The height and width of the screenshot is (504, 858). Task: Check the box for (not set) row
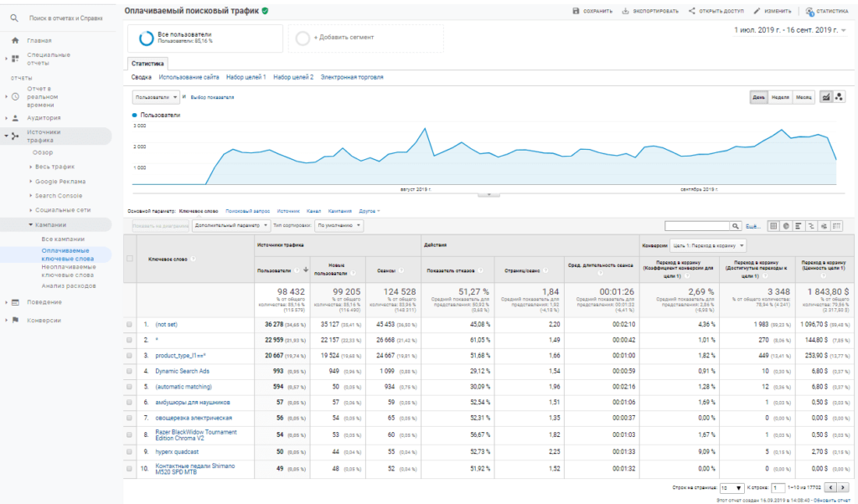pos(129,324)
